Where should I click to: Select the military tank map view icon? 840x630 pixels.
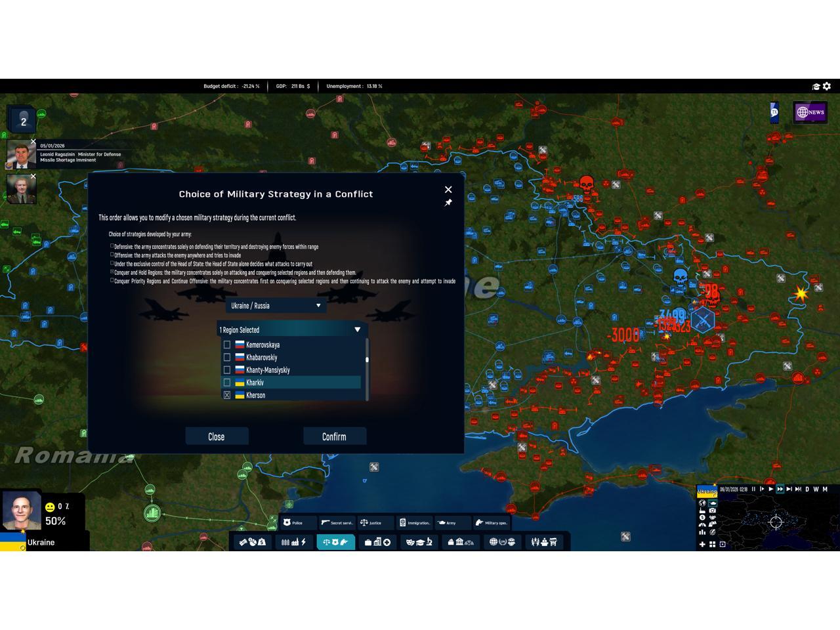pos(713,503)
